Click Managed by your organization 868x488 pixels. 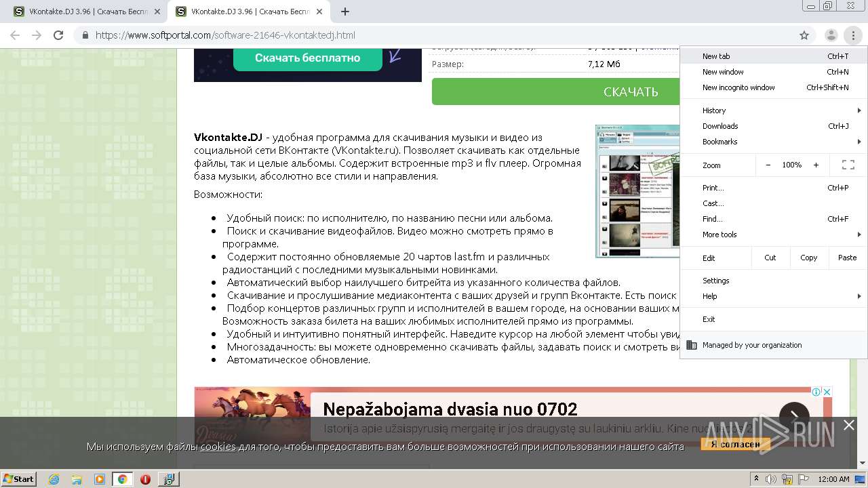[x=773, y=345]
